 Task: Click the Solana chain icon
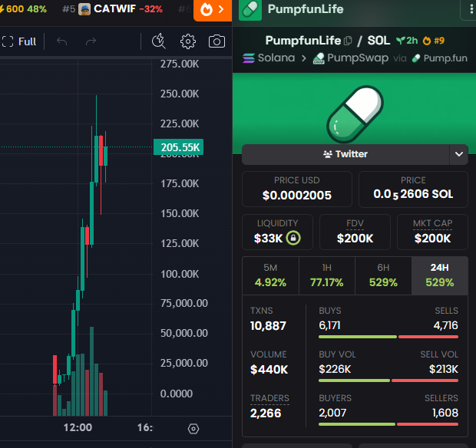249,58
